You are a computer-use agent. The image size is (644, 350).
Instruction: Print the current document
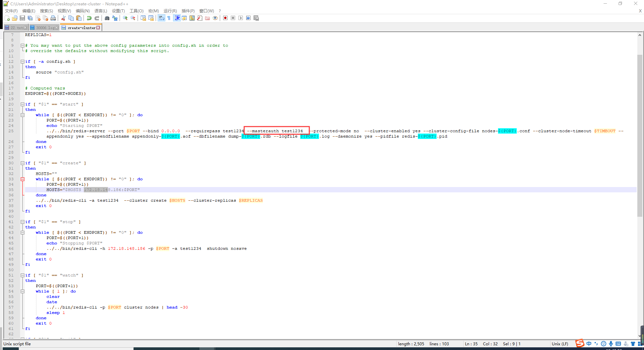53,18
